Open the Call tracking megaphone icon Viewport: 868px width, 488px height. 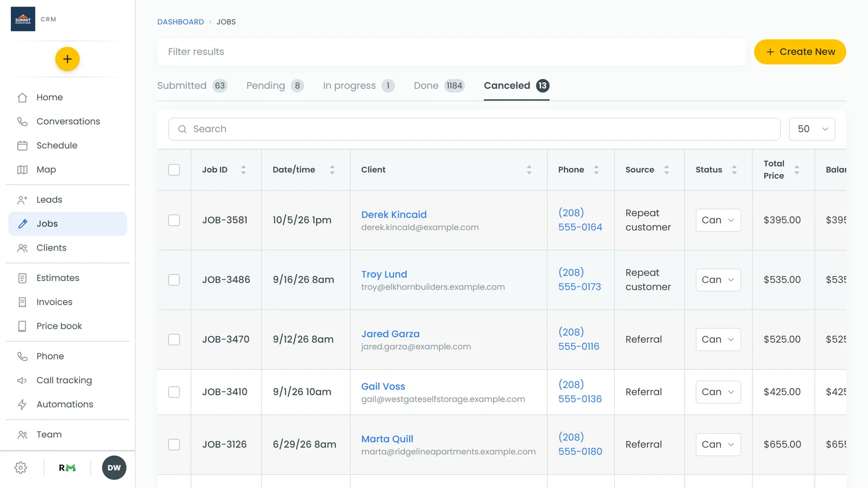tap(22, 381)
